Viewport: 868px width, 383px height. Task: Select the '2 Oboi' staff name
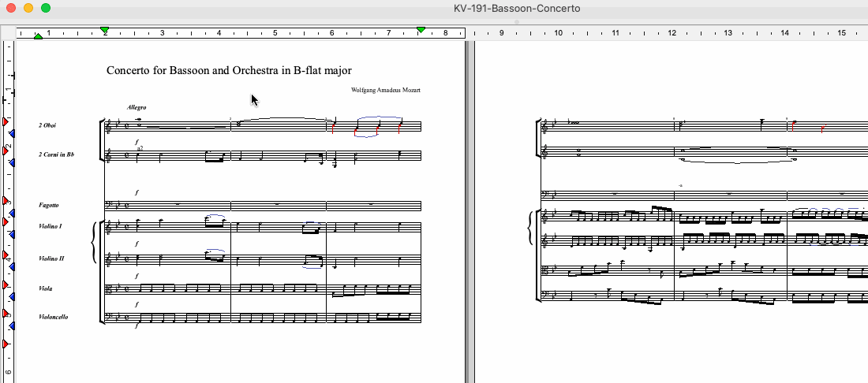[x=47, y=125]
